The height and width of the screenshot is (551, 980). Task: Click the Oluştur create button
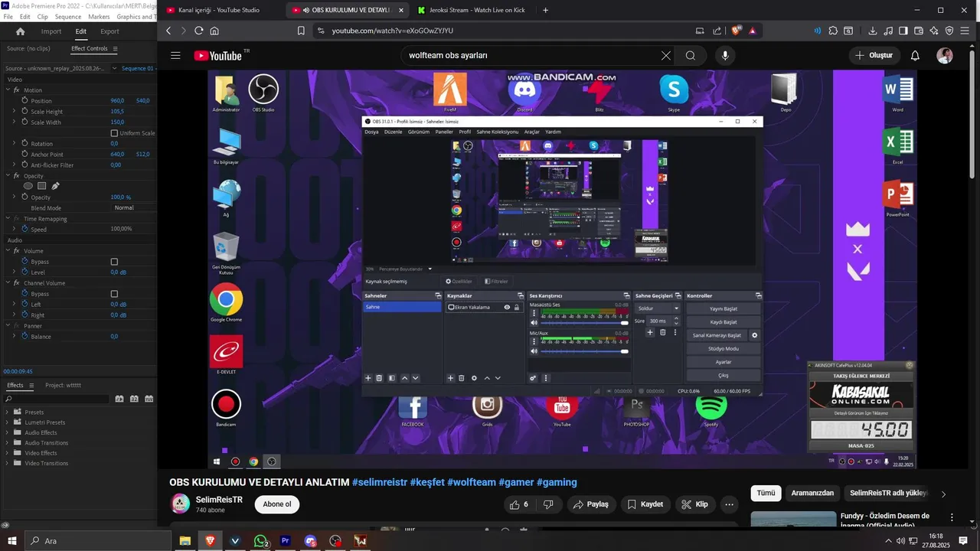click(x=874, y=56)
